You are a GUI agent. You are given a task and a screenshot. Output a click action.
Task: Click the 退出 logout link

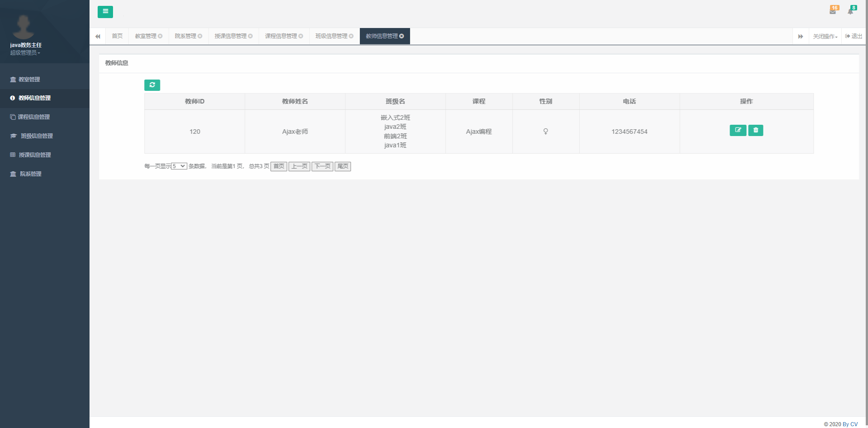(x=854, y=36)
